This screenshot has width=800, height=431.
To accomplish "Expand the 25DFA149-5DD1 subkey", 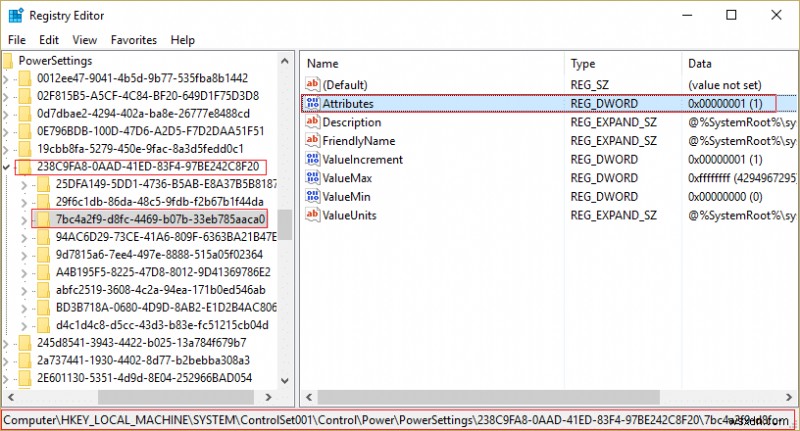I will pyautogui.click(x=24, y=185).
